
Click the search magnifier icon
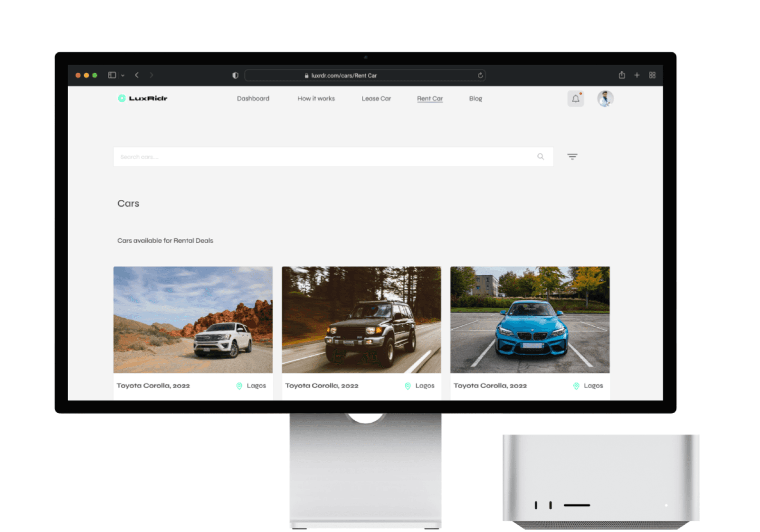pyautogui.click(x=541, y=157)
